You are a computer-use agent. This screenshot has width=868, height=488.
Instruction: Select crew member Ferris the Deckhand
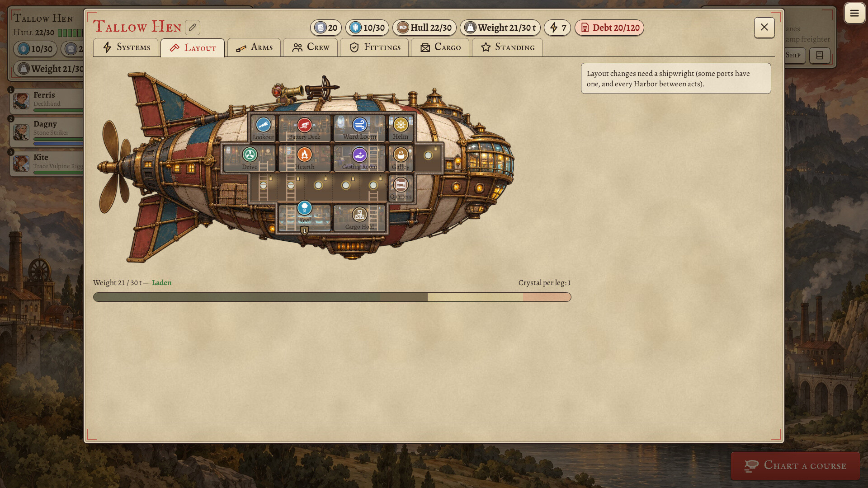point(47,100)
